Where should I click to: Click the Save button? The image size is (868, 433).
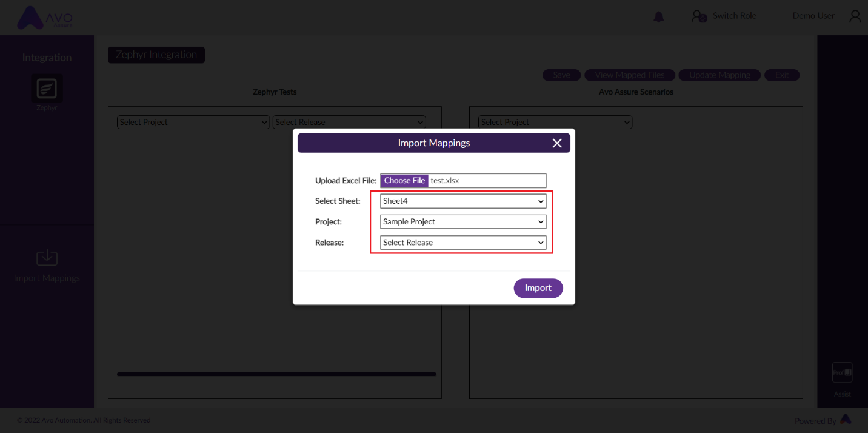[x=562, y=75]
